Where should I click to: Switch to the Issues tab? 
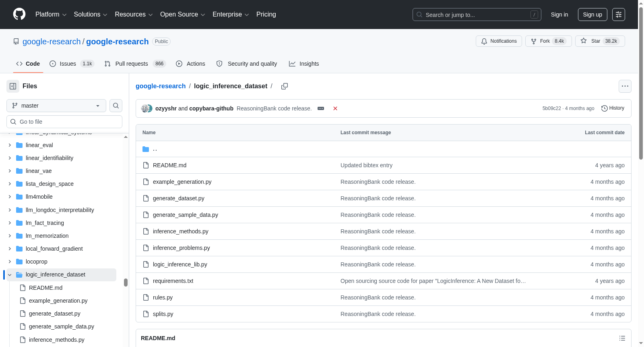pos(72,64)
